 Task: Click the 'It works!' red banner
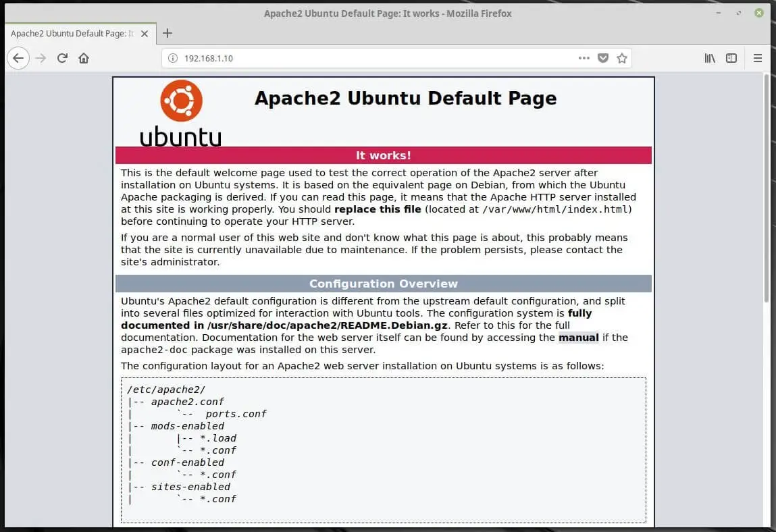point(384,155)
